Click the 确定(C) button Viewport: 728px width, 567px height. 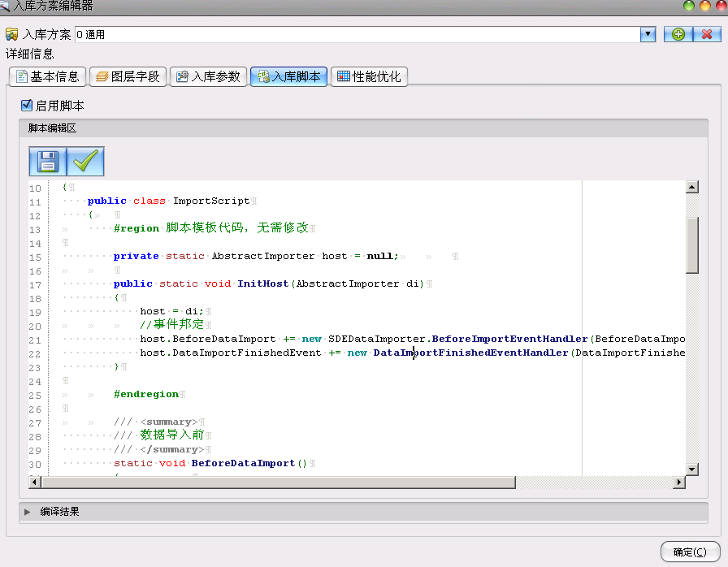[690, 552]
